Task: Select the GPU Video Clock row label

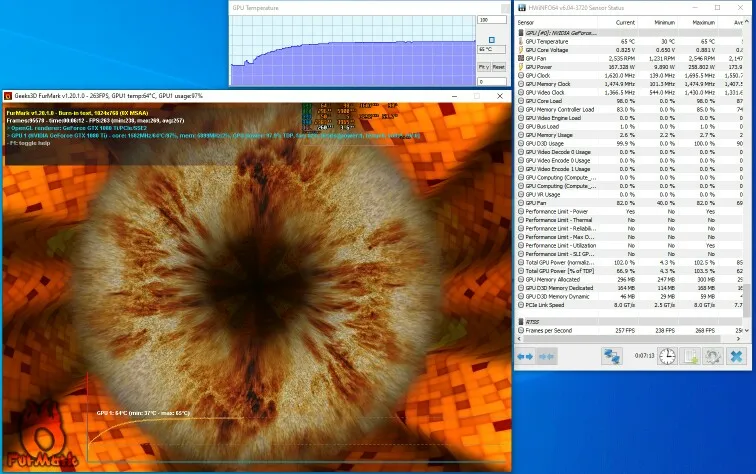Action: (x=545, y=93)
